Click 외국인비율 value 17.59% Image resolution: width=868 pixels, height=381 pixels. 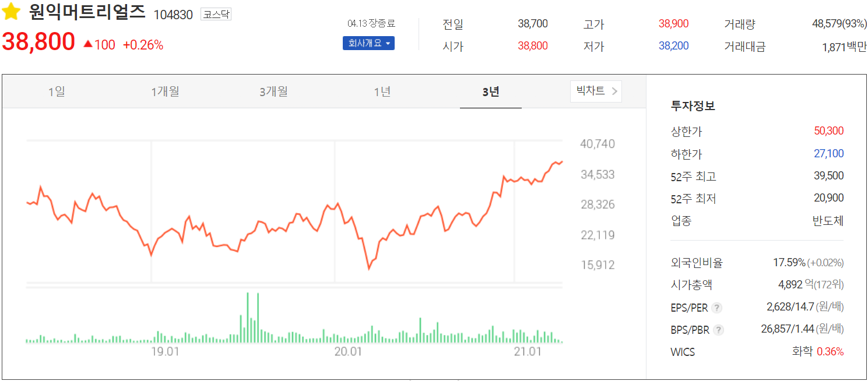point(789,263)
